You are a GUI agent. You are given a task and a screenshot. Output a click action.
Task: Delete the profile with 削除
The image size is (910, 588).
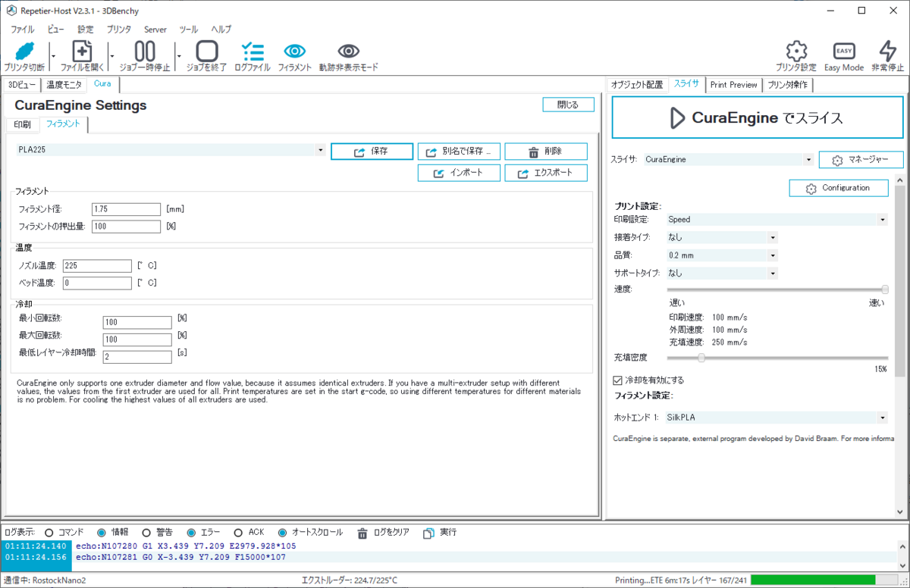(545, 152)
